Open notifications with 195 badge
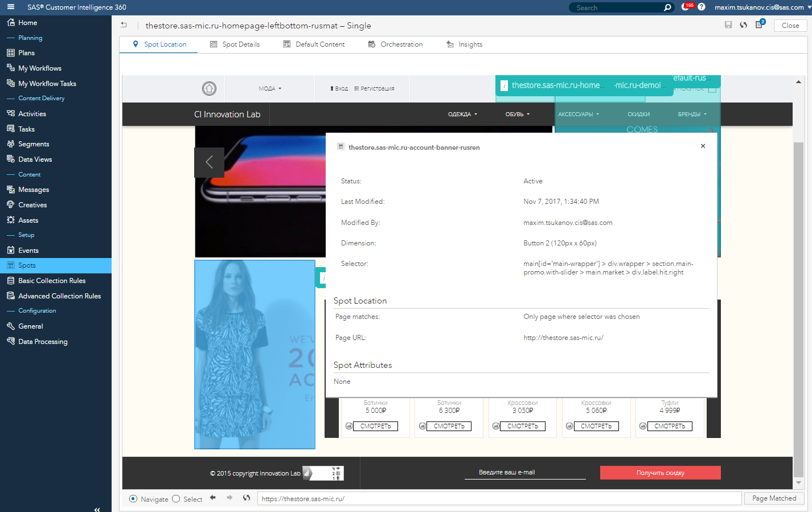The image size is (812, 512). [x=687, y=7]
